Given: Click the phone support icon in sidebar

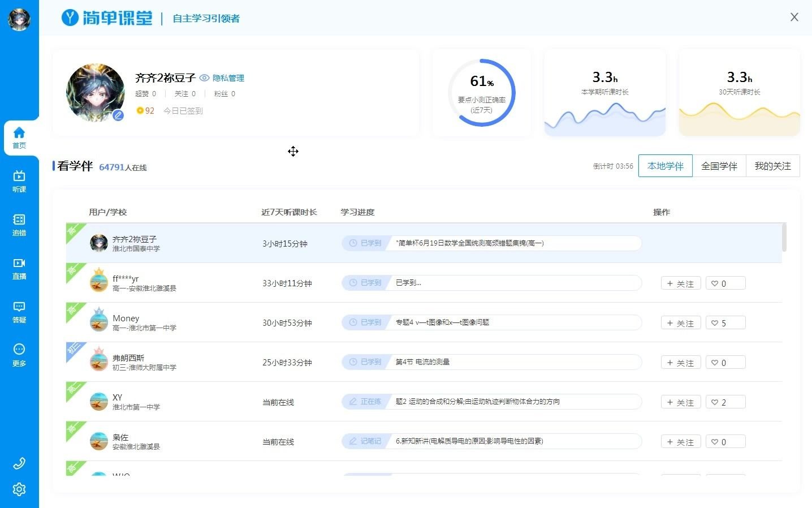Looking at the screenshot, I should pyautogui.click(x=19, y=464).
